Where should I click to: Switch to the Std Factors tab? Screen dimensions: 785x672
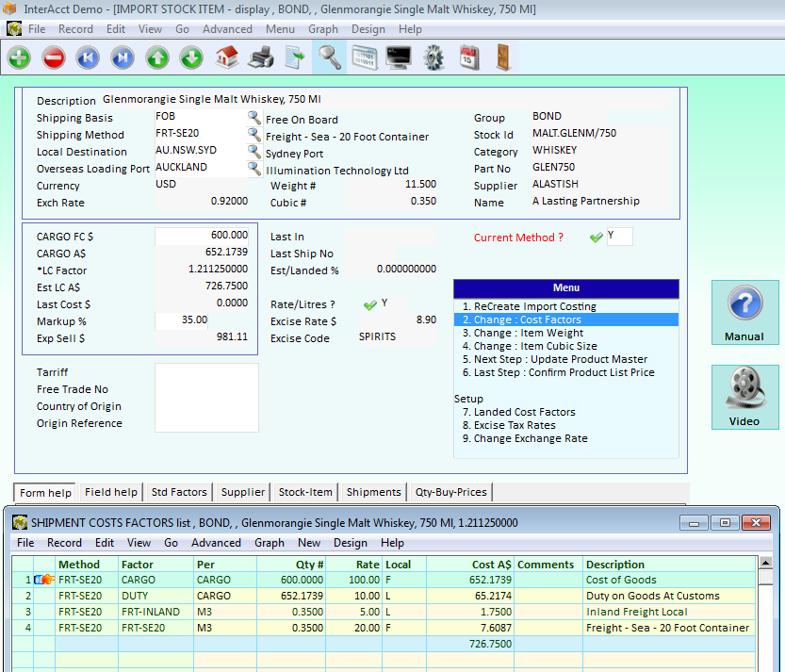pyautogui.click(x=179, y=492)
